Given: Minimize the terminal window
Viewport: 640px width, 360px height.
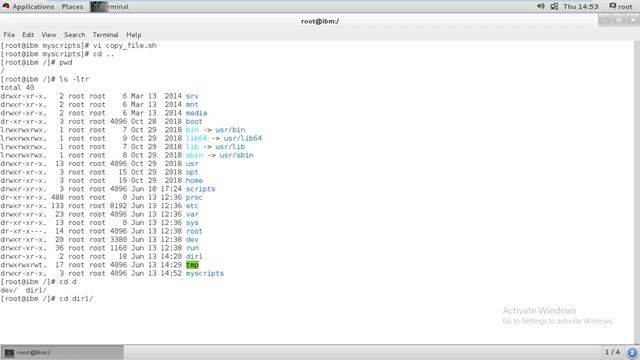Looking at the screenshot, I should pyautogui.click(x=605, y=20).
